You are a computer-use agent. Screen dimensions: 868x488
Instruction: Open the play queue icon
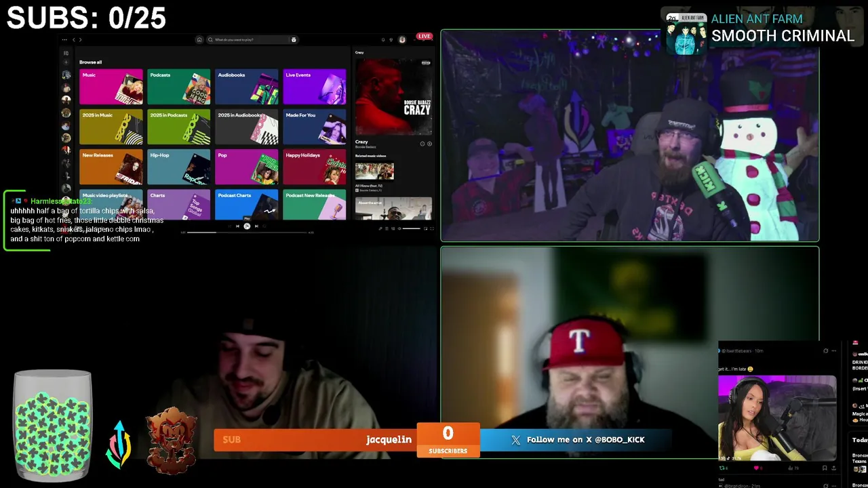tap(387, 228)
